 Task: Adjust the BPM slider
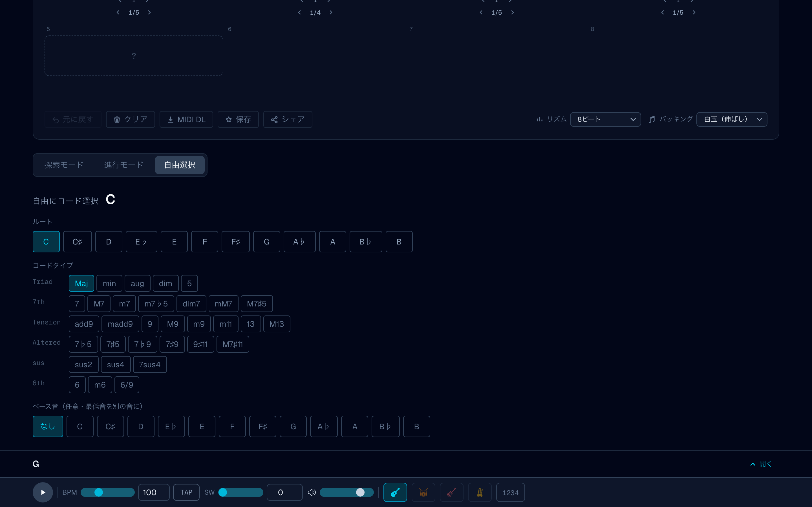pos(107,492)
